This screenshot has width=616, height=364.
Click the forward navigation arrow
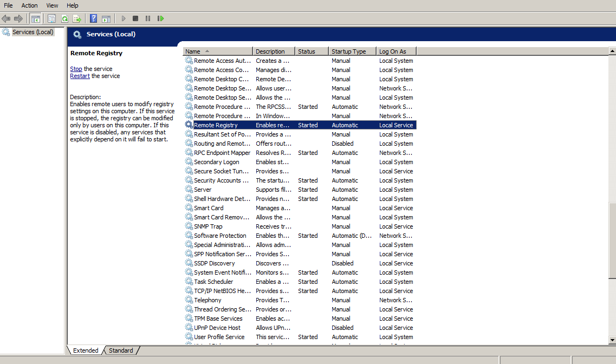pos(18,18)
